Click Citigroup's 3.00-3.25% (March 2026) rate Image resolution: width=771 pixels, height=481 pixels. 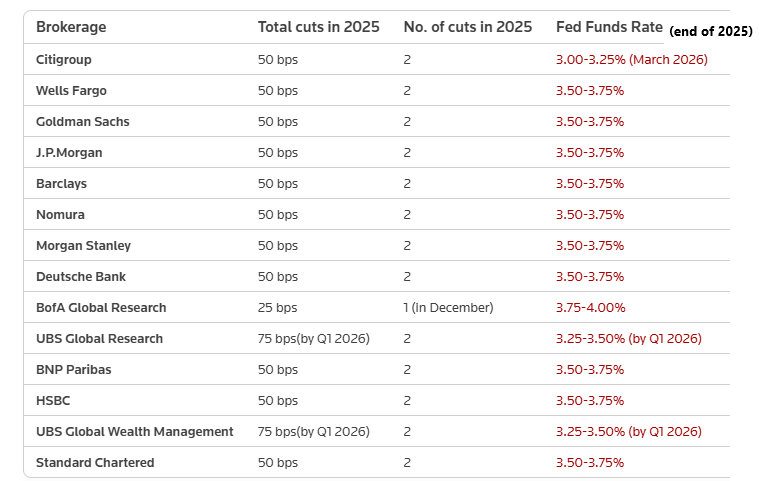point(631,59)
